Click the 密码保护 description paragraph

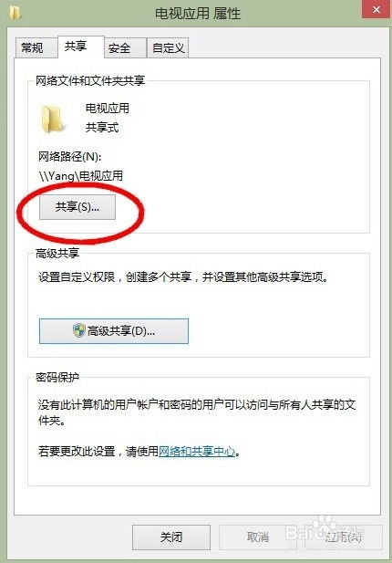point(197,412)
